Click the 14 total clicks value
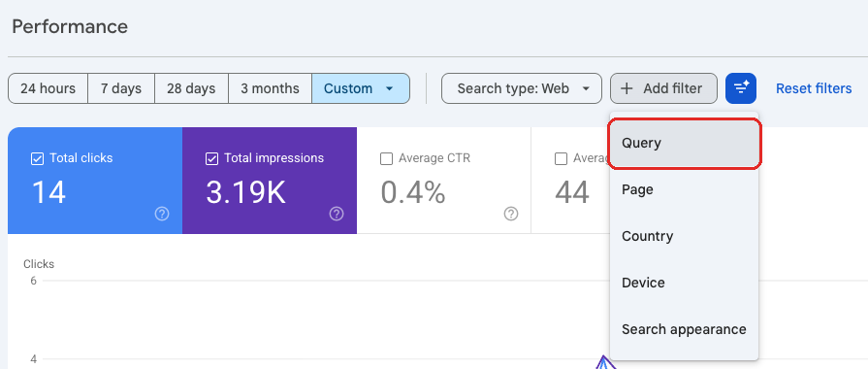This screenshot has width=868, height=369. coord(48,193)
